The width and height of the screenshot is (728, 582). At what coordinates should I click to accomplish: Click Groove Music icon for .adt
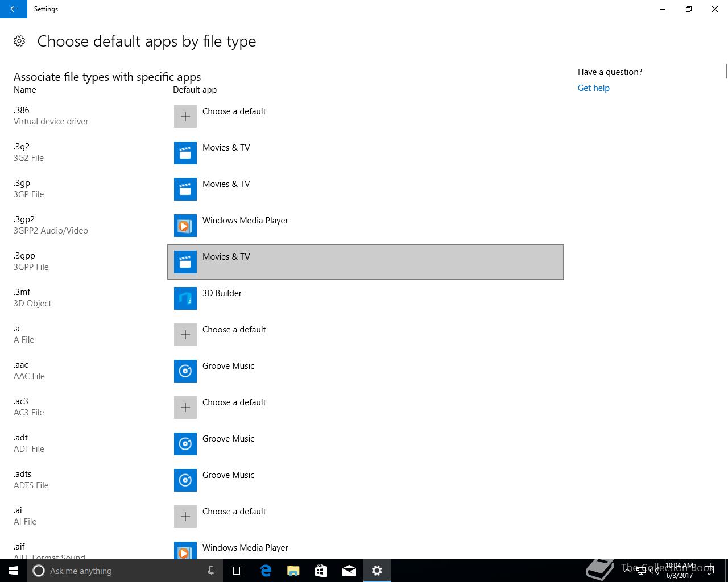185,444
